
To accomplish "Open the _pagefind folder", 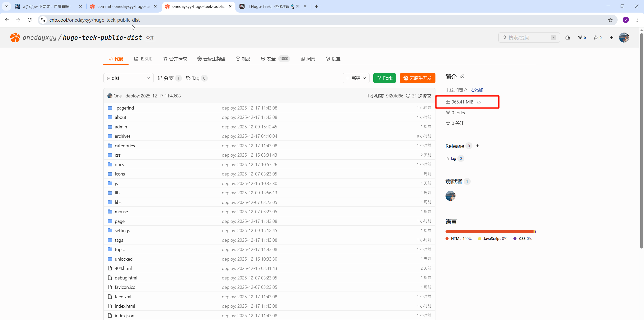I will coord(124,108).
